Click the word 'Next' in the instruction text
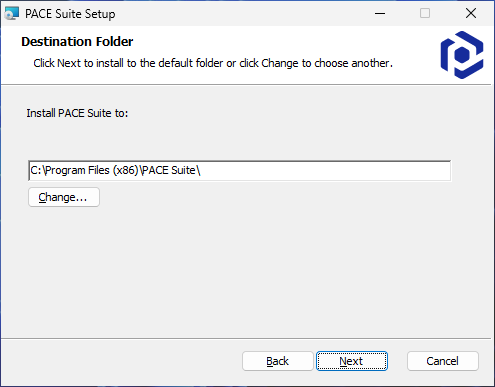This screenshot has width=495, height=387. [x=69, y=63]
